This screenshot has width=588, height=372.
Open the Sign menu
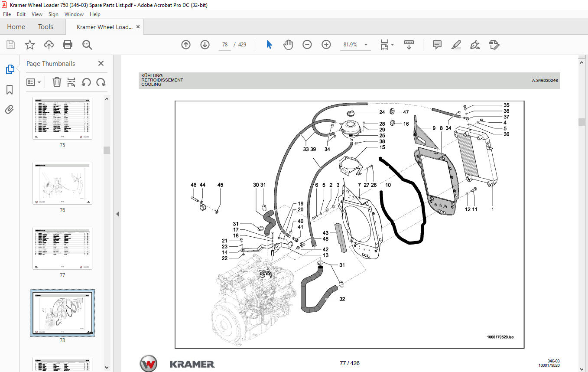(x=53, y=14)
